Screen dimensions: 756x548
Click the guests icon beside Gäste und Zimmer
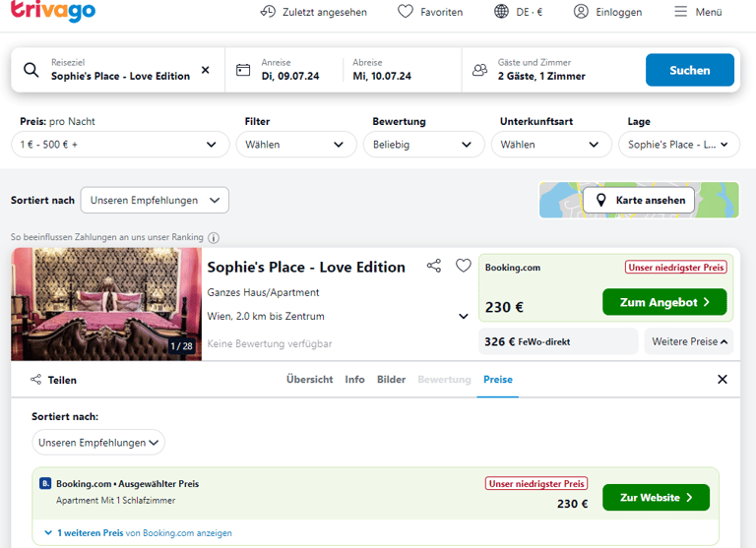(x=479, y=70)
